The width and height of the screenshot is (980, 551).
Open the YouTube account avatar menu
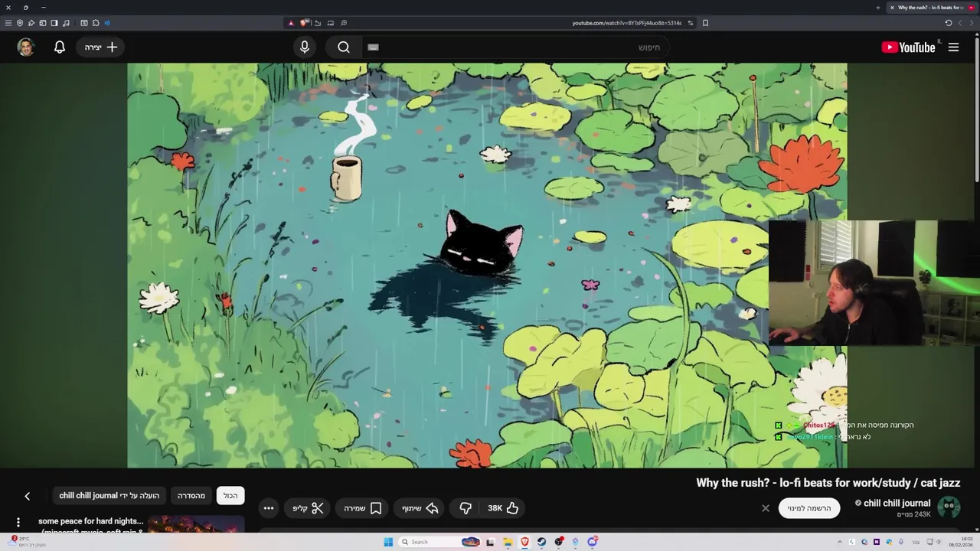pos(26,47)
